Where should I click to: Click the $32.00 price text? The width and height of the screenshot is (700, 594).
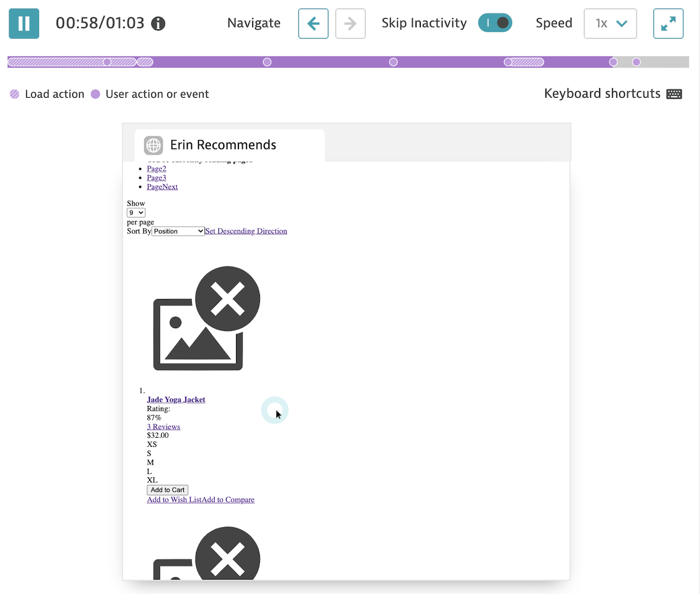click(158, 436)
